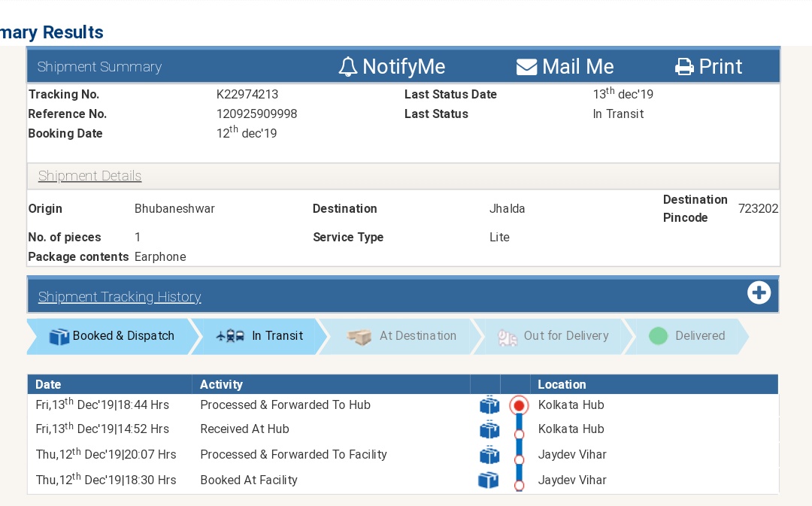Click the date Thu,12th Dec'19|20:07 Hrs

[x=106, y=453]
